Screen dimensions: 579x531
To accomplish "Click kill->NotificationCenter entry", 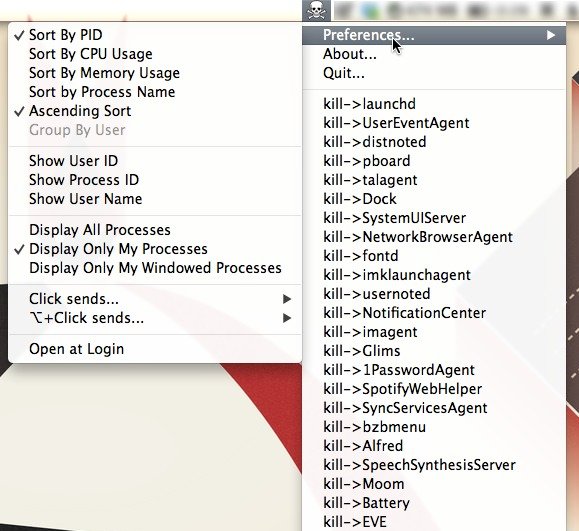I will tap(434, 313).
